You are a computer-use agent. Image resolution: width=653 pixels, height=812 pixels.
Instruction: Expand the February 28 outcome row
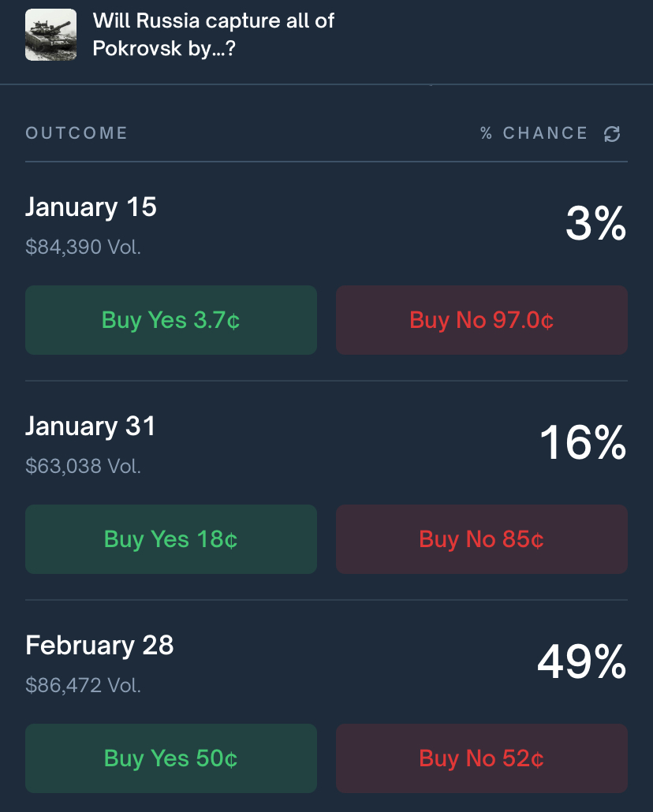click(99, 646)
